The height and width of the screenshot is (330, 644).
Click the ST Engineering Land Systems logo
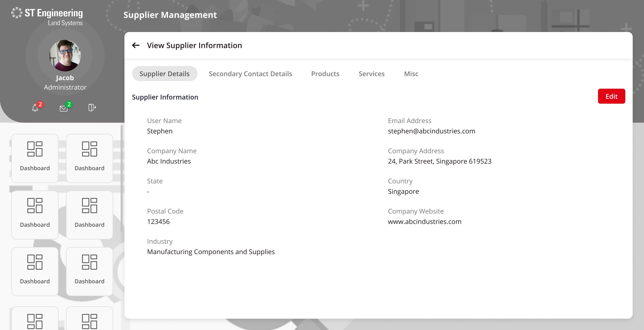[47, 16]
